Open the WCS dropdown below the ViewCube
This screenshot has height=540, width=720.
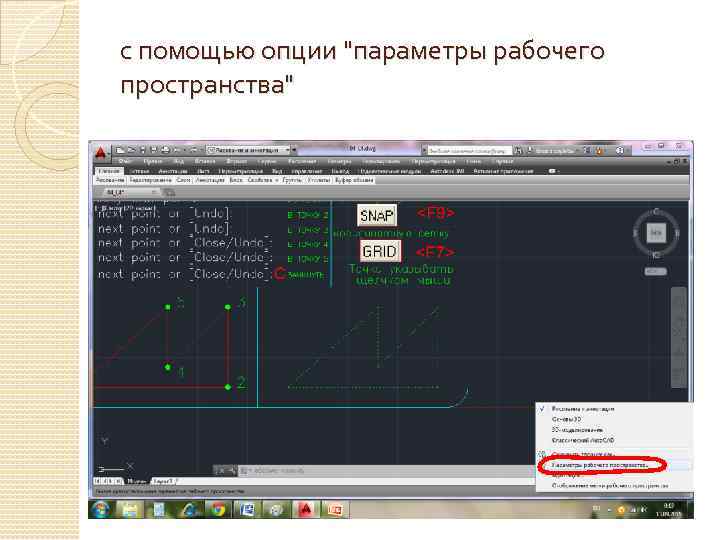coord(656,271)
